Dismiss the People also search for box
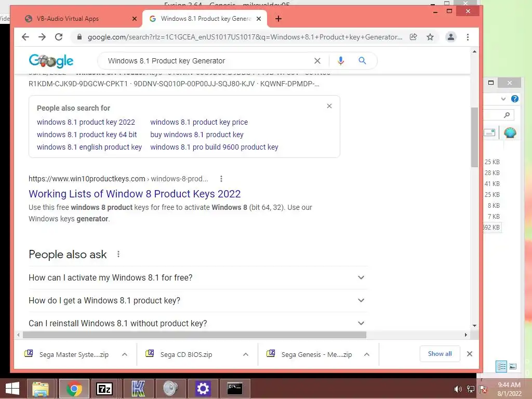This screenshot has width=532, height=399. point(329,106)
